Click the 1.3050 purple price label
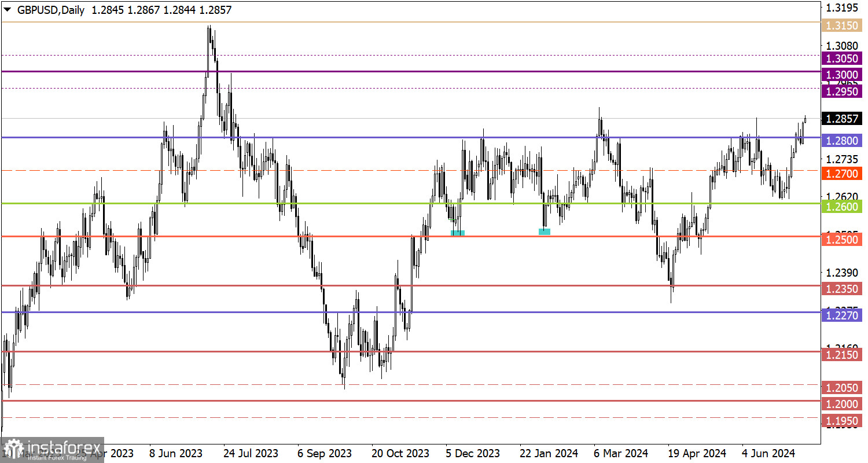The image size is (868, 463). (x=842, y=58)
